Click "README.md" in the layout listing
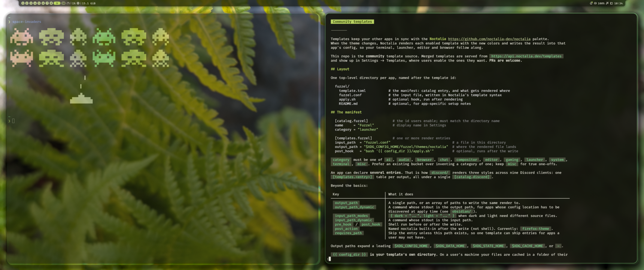Image resolution: width=644 pixels, height=270 pixels. pos(348,104)
